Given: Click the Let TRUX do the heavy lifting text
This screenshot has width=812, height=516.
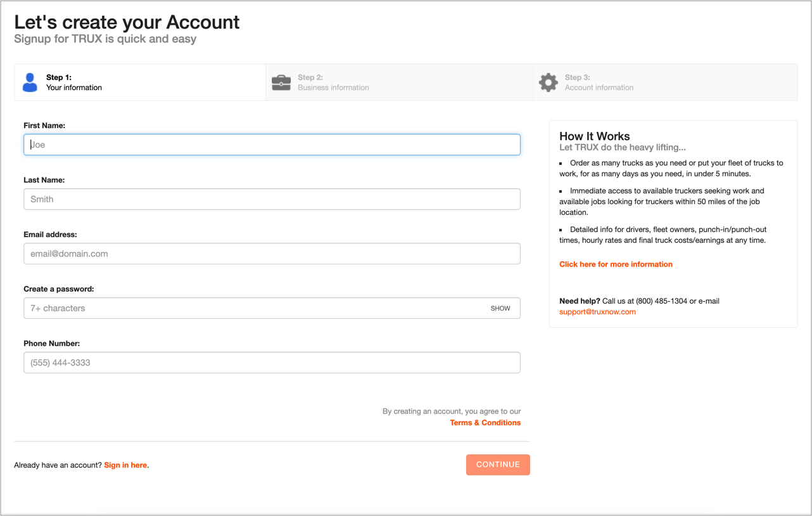Looking at the screenshot, I should (622, 148).
